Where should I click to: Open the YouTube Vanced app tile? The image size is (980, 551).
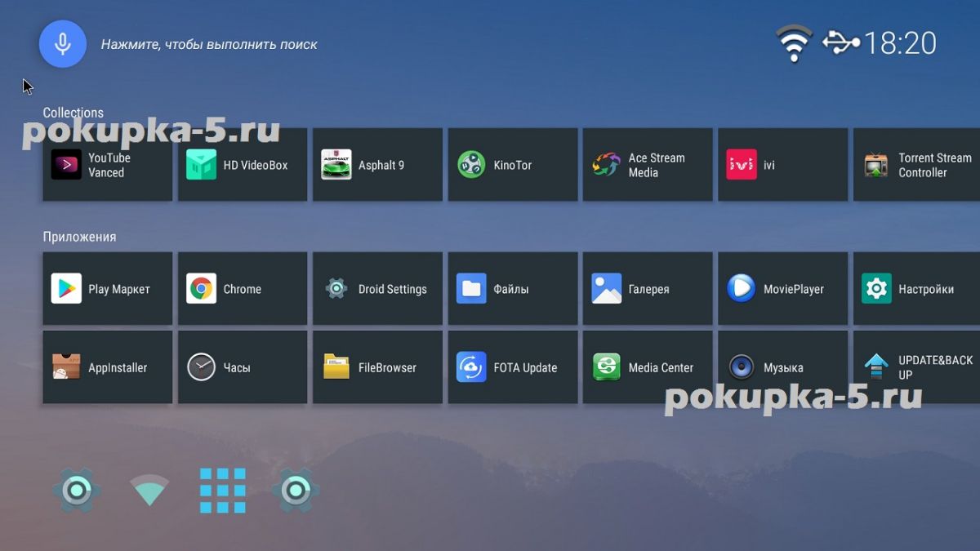[x=108, y=165]
